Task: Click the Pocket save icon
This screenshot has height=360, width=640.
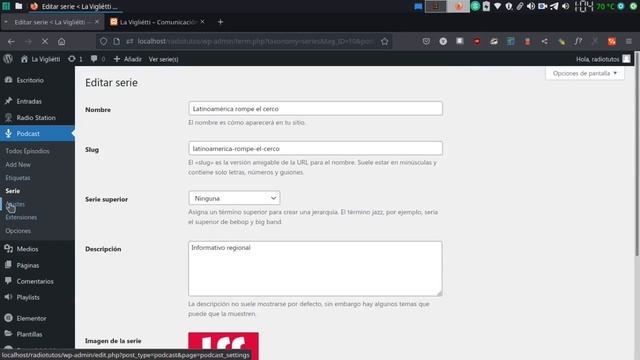Action: (x=426, y=42)
